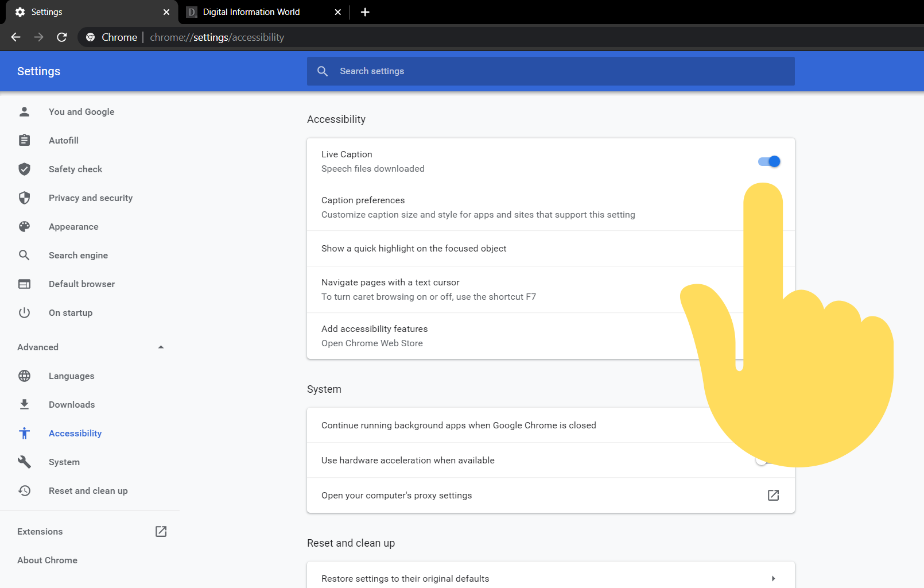Select the System wrench icon
The image size is (924, 588).
[24, 462]
